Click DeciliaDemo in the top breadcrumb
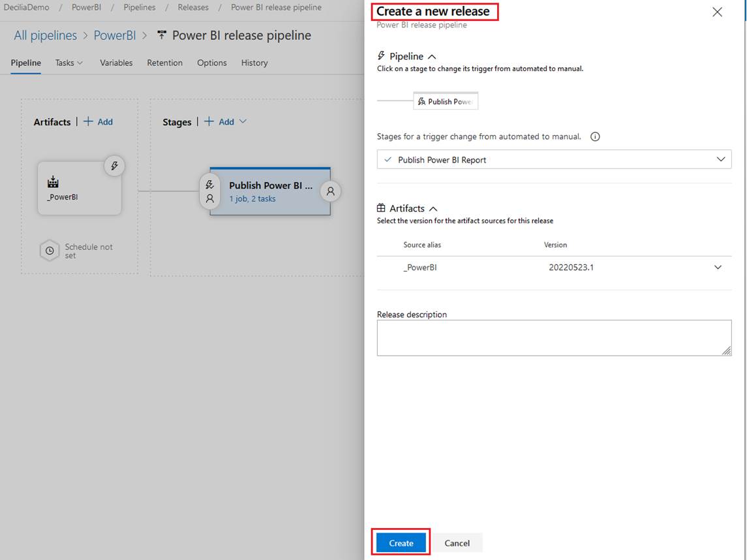Image resolution: width=747 pixels, height=560 pixels. pos(27,8)
